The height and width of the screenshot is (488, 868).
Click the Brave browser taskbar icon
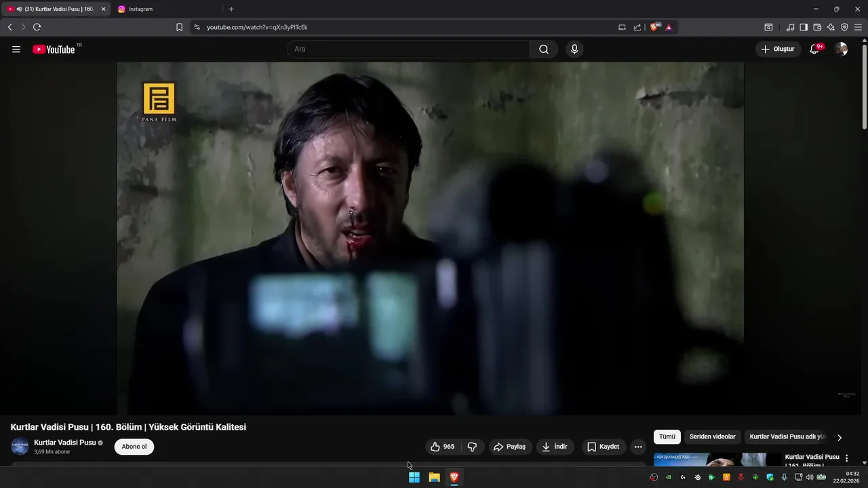[x=454, y=477]
